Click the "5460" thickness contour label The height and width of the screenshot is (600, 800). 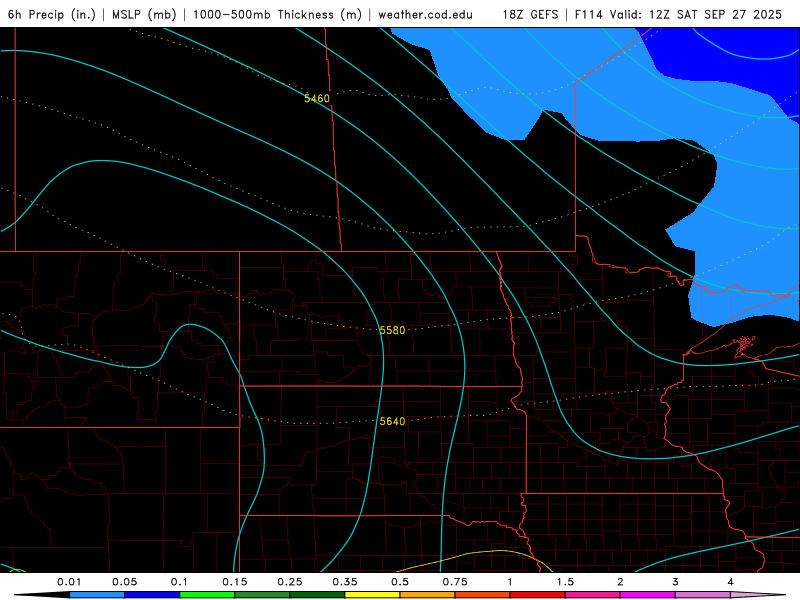click(317, 98)
